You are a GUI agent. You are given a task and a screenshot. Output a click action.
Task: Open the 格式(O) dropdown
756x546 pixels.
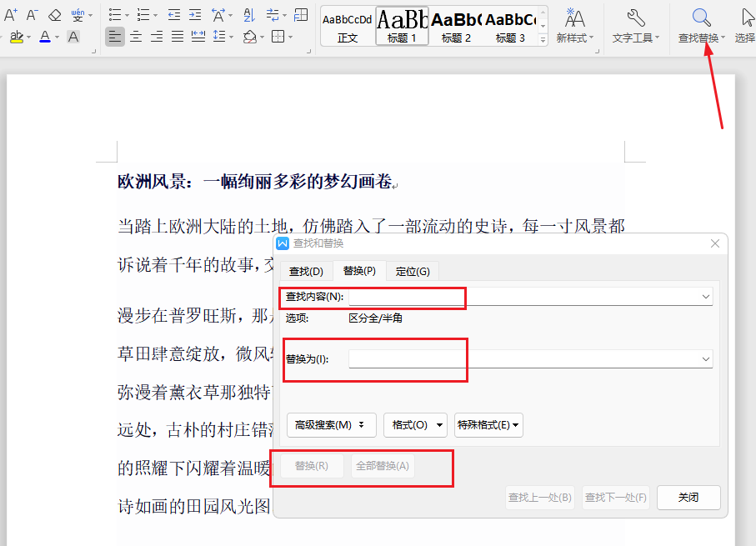click(x=415, y=425)
